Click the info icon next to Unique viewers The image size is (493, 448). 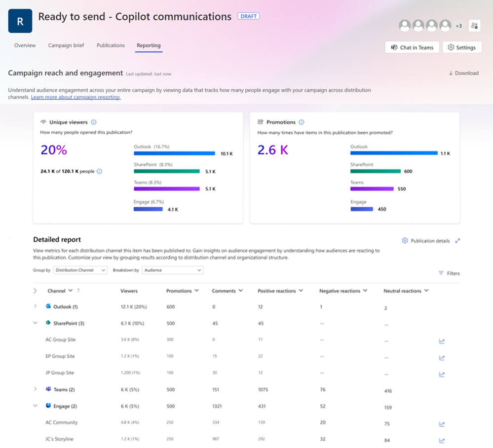point(94,122)
